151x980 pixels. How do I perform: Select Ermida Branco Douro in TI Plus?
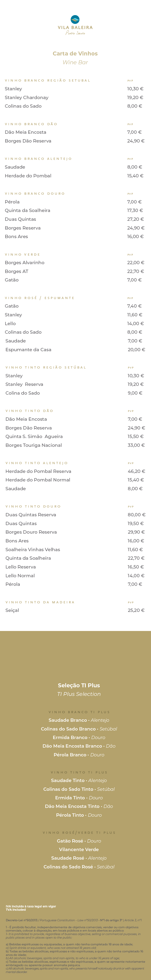(x=79, y=738)
